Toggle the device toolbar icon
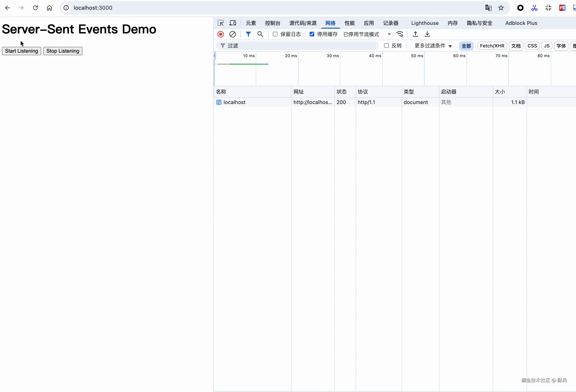 (x=232, y=23)
